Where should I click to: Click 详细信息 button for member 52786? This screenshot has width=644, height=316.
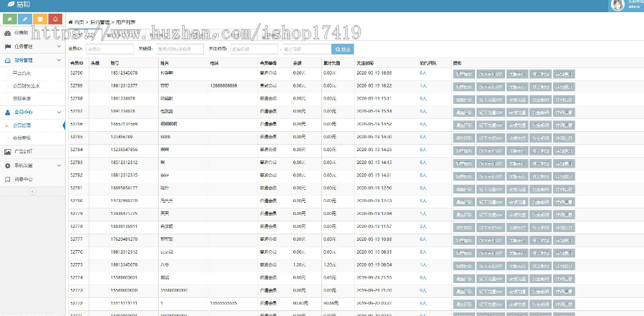point(564,125)
